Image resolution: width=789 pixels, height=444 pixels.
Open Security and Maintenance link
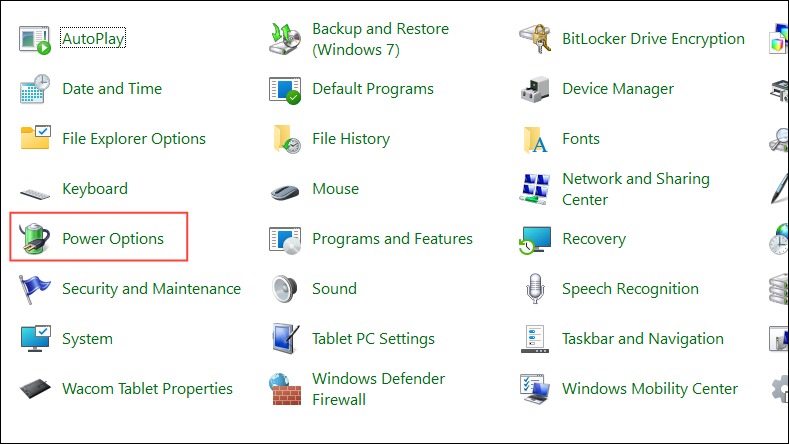[151, 288]
